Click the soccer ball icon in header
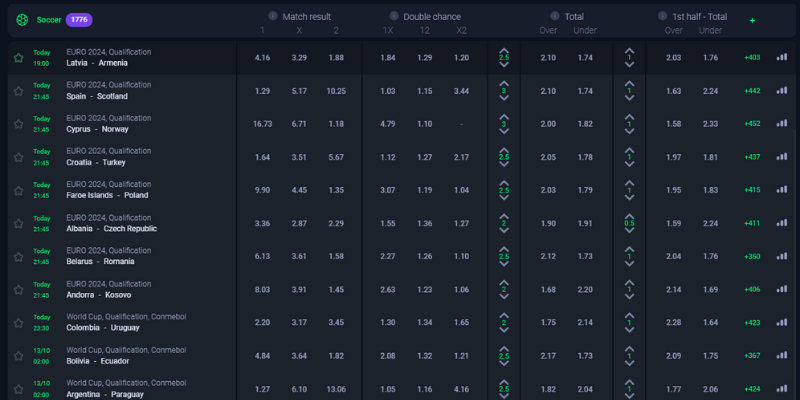800x400 pixels. (x=20, y=19)
